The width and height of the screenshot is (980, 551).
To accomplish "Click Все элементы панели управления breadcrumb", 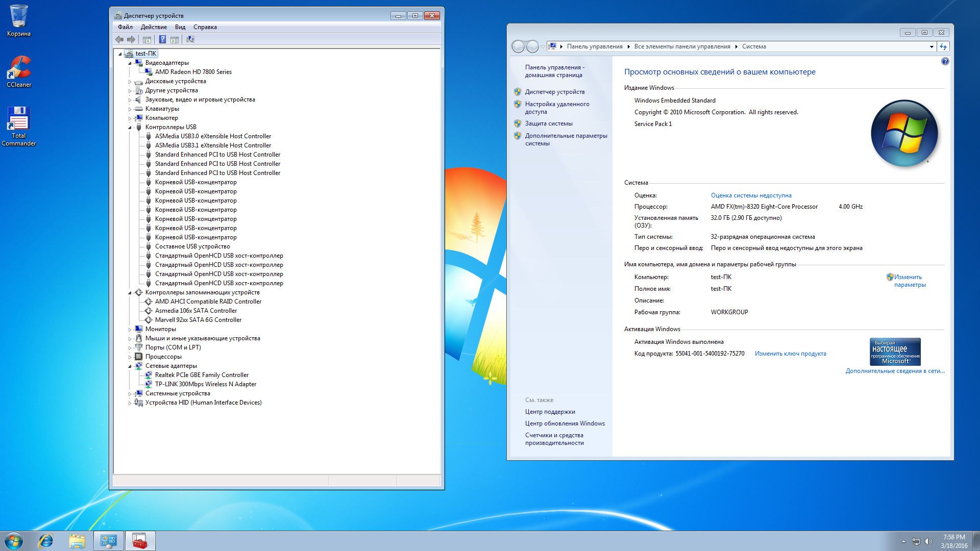I will (682, 46).
